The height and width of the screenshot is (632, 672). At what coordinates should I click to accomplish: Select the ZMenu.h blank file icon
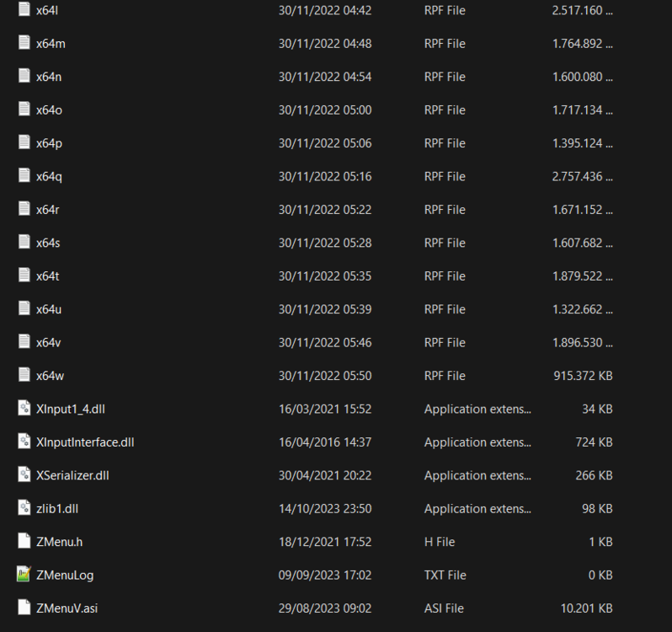24,541
